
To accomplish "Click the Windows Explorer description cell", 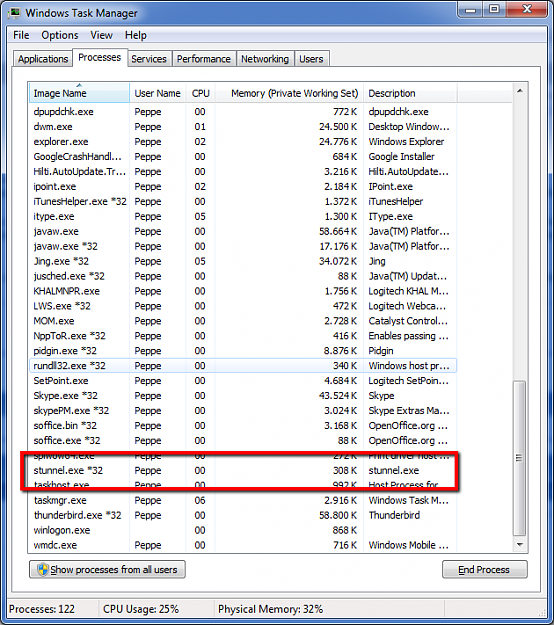I will (x=406, y=142).
